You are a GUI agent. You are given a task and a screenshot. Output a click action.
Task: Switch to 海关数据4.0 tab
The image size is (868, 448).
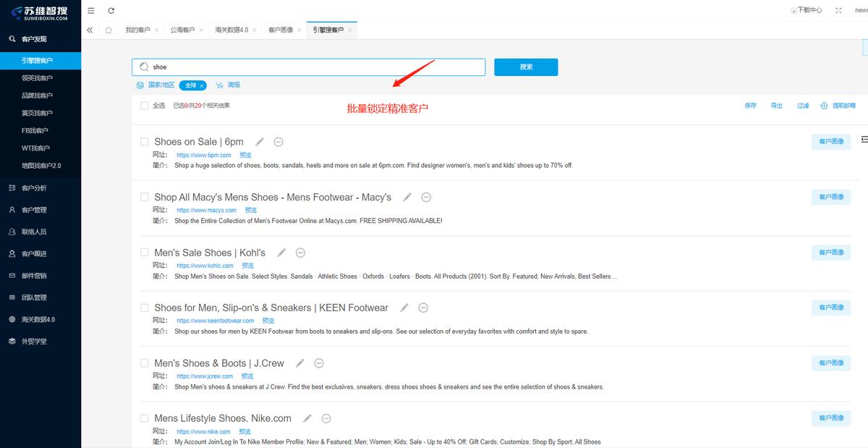[231, 30]
